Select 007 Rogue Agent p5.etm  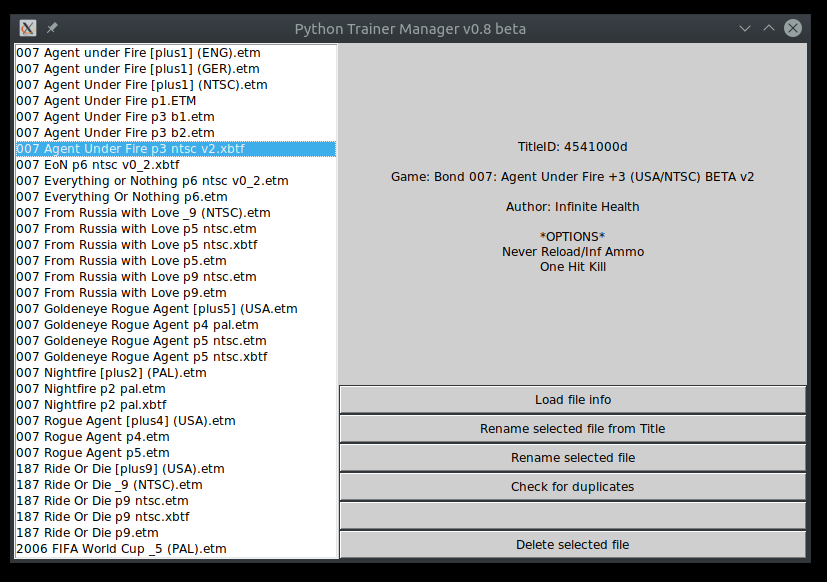click(x=176, y=453)
